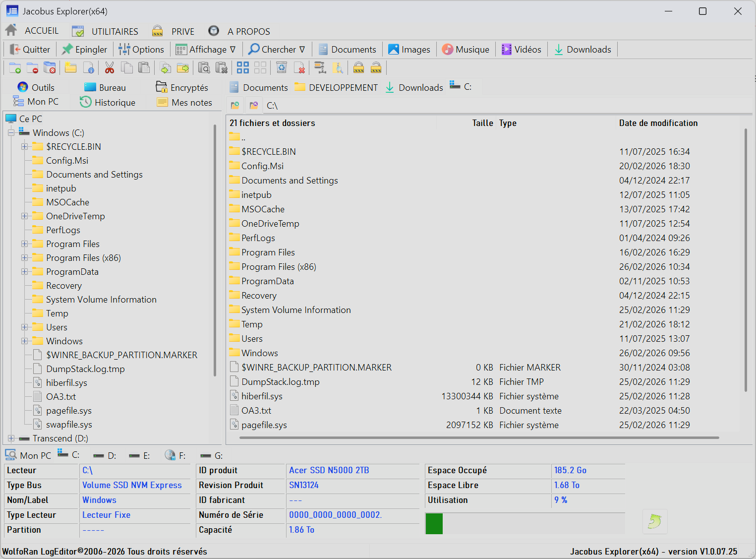Click the open padlock decrypt icon
The image size is (756, 559).
click(376, 67)
